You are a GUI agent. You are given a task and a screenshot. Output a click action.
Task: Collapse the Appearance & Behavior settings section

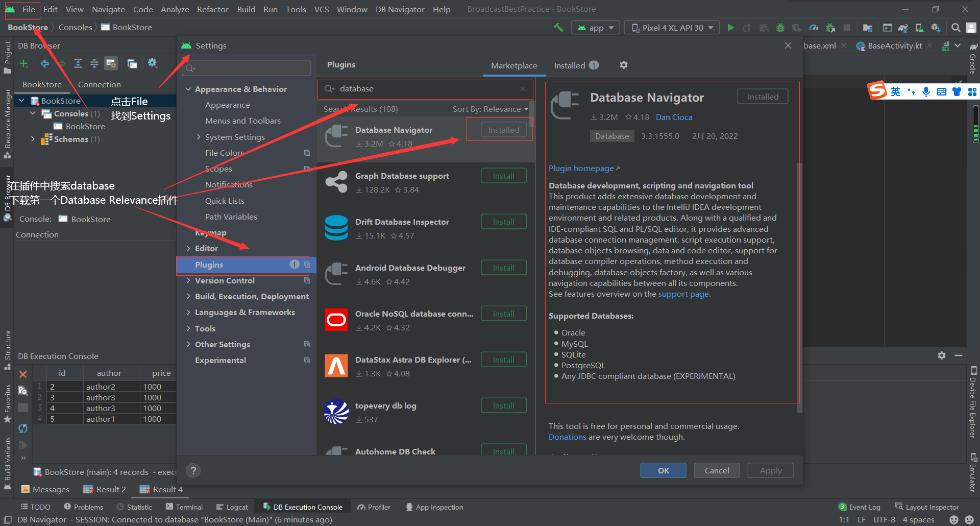(188, 89)
